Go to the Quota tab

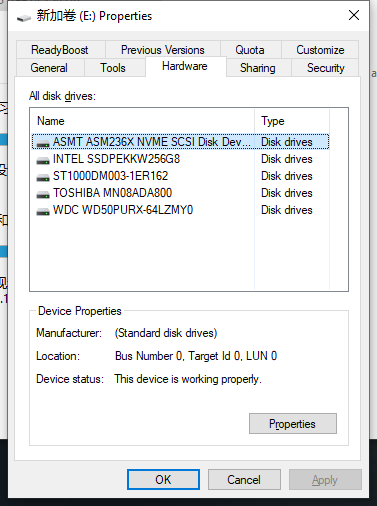(250, 50)
